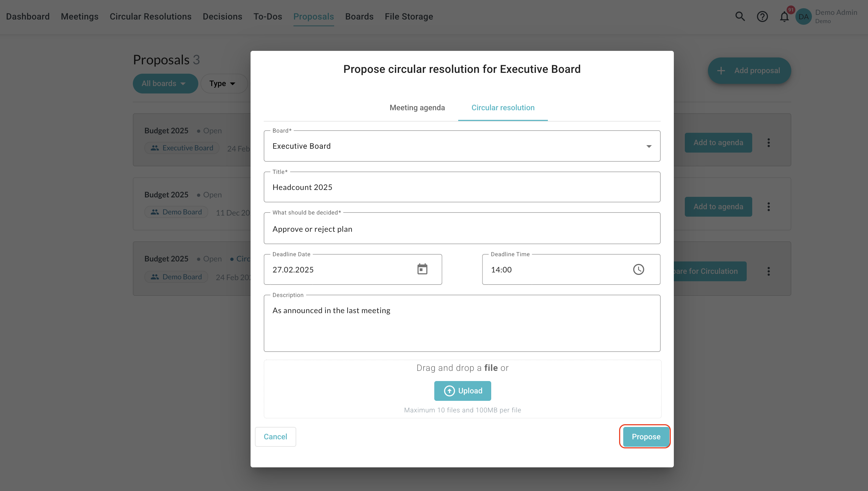Go to Decisions in the navigation bar
Screen dimensions: 868x491
pos(222,16)
